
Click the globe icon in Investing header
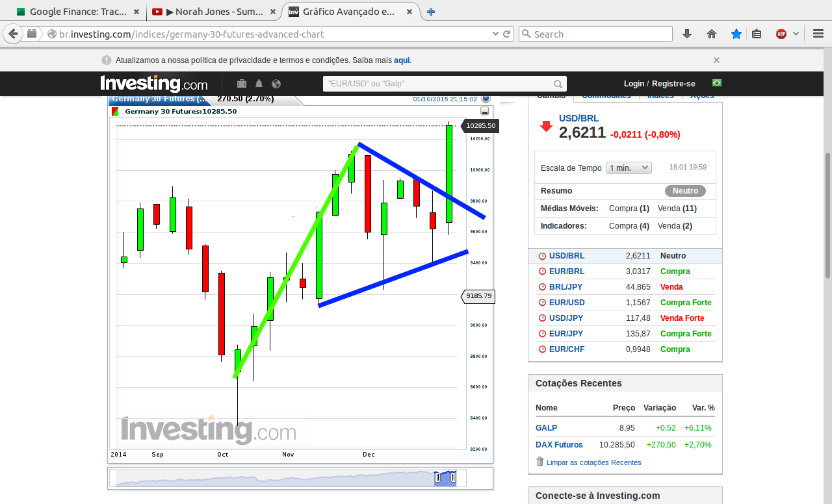tap(276, 84)
